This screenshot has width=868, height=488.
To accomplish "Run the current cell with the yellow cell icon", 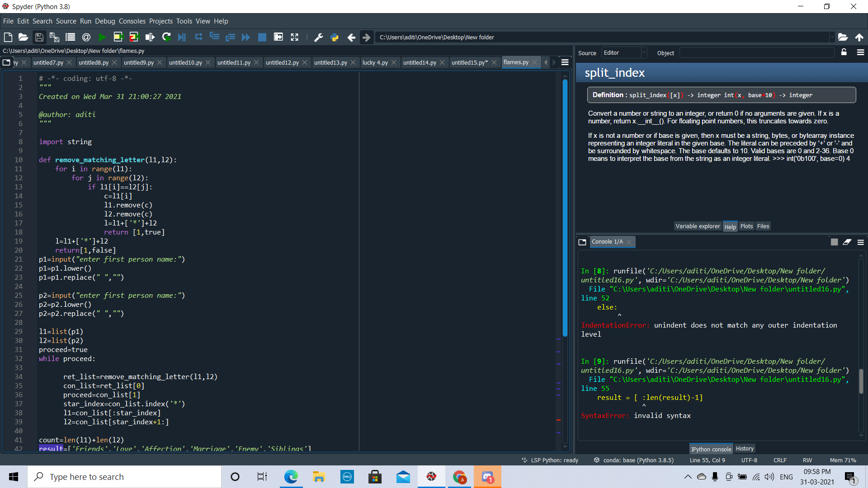I will [x=118, y=37].
